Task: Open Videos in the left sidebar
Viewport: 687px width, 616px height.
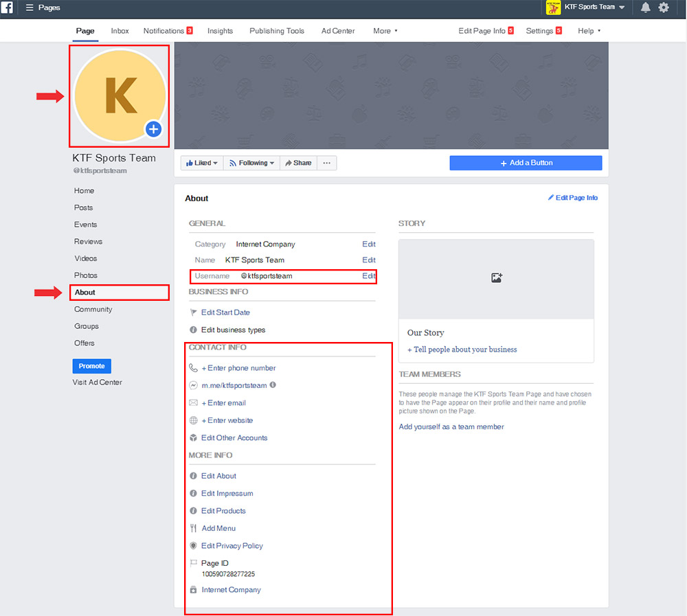Action: point(85,258)
